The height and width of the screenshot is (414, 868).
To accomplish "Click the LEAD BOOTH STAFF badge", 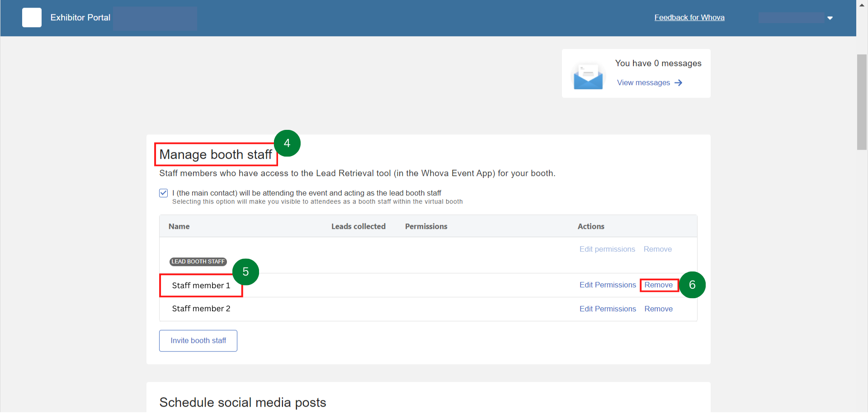I will pos(198,262).
